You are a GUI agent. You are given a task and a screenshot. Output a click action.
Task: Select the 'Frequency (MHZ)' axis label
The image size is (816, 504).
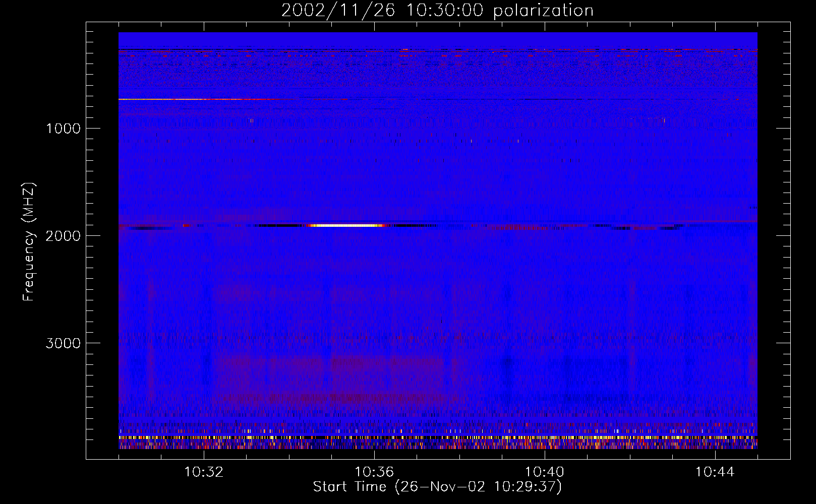[x=28, y=242]
